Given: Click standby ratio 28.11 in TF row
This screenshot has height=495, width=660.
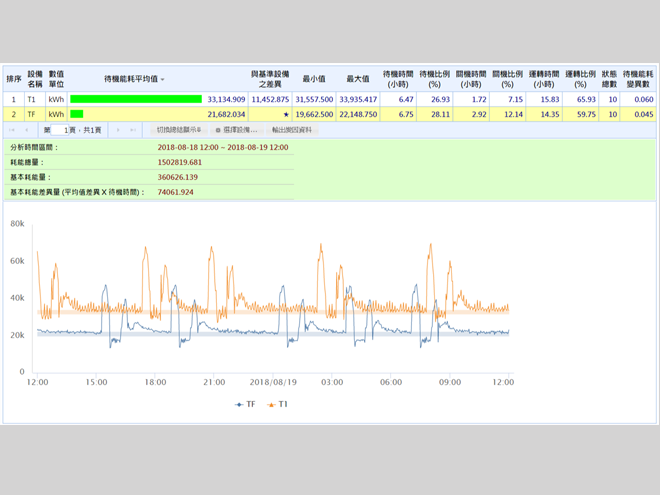Looking at the screenshot, I should tap(440, 114).
